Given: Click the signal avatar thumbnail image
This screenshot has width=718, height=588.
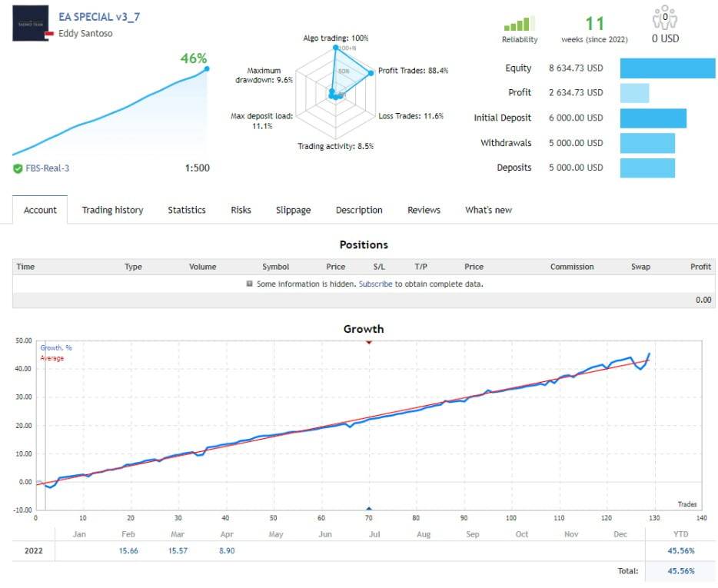Looking at the screenshot, I should (29, 25).
